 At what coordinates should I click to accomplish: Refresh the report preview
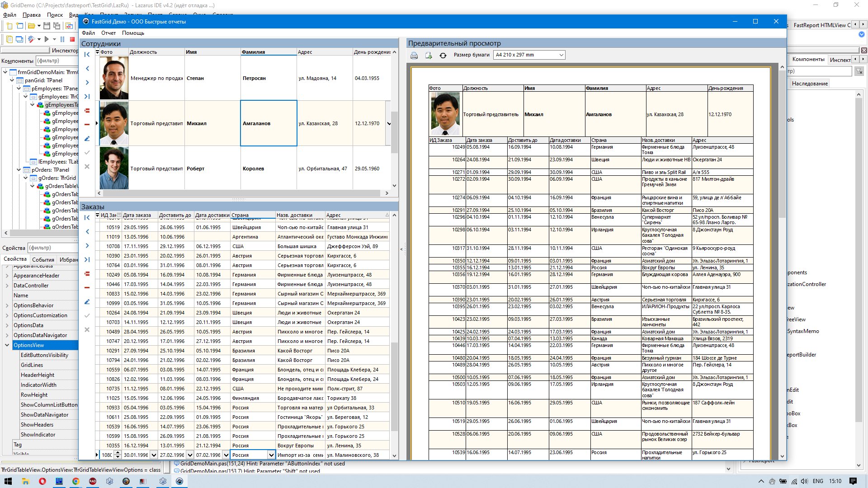[x=443, y=55]
